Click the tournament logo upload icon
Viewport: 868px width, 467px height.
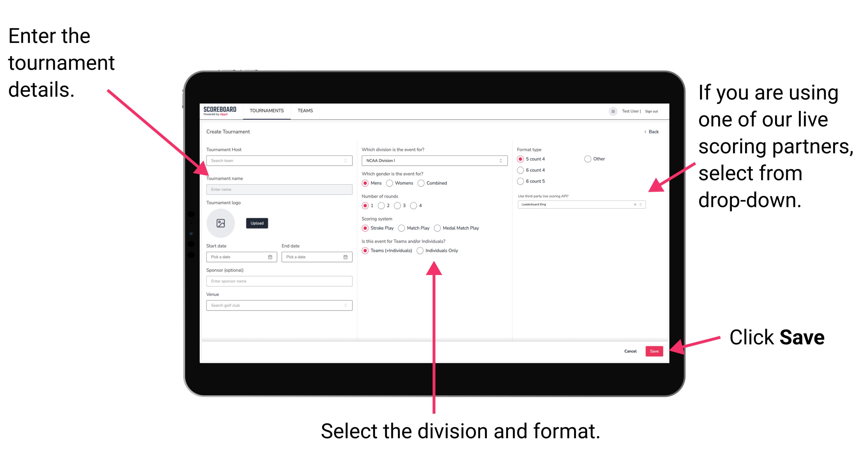click(221, 223)
